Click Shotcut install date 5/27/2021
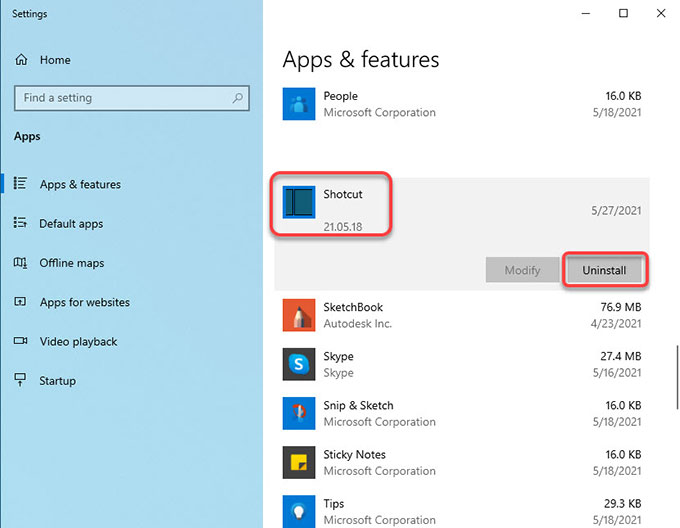The width and height of the screenshot is (680, 528). 616,211
